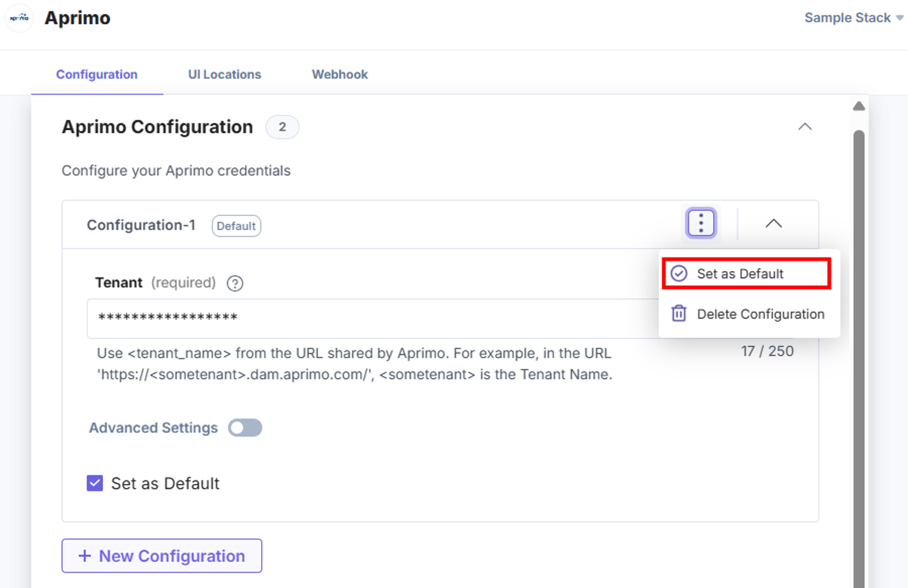This screenshot has height=588, width=908.
Task: Click the New Configuration button
Action: (162, 556)
